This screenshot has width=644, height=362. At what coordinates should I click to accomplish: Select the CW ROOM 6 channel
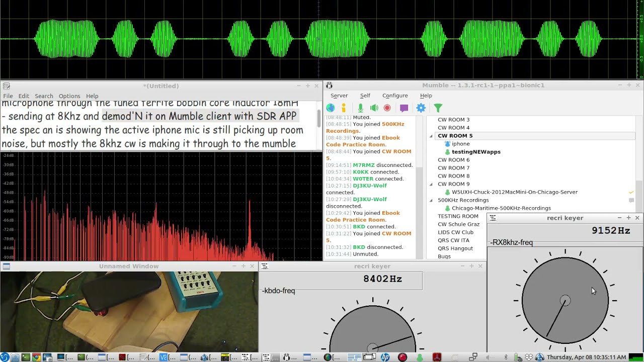click(x=453, y=160)
